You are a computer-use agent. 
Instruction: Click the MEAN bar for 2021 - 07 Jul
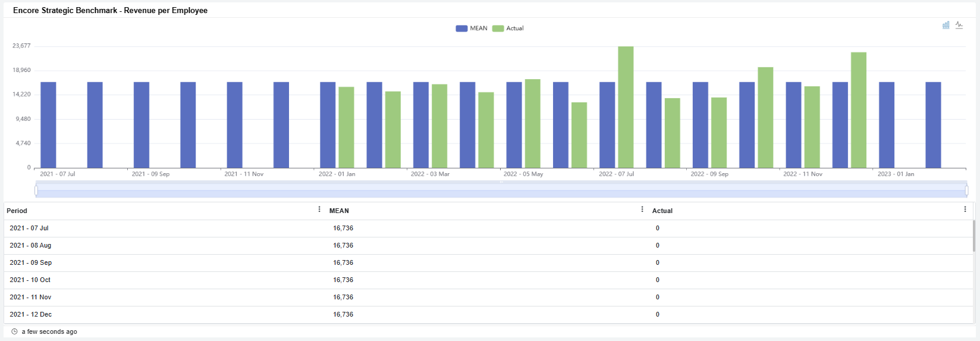[x=48, y=125]
